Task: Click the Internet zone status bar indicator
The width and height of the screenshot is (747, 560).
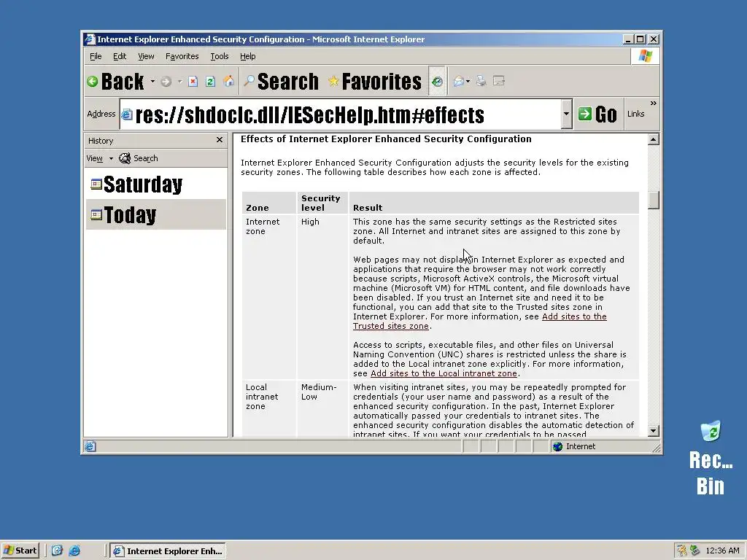Action: click(574, 446)
